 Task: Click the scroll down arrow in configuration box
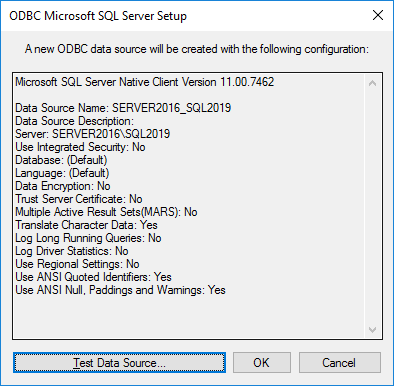click(x=372, y=330)
